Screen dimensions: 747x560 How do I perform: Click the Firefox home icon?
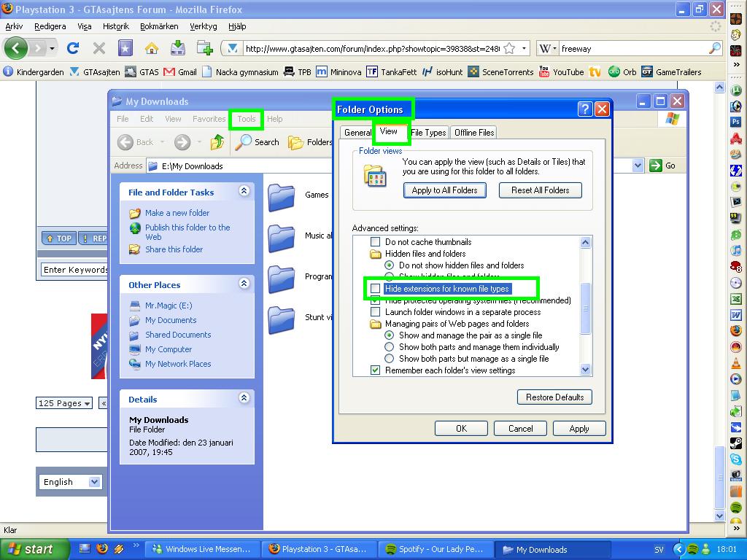click(151, 48)
